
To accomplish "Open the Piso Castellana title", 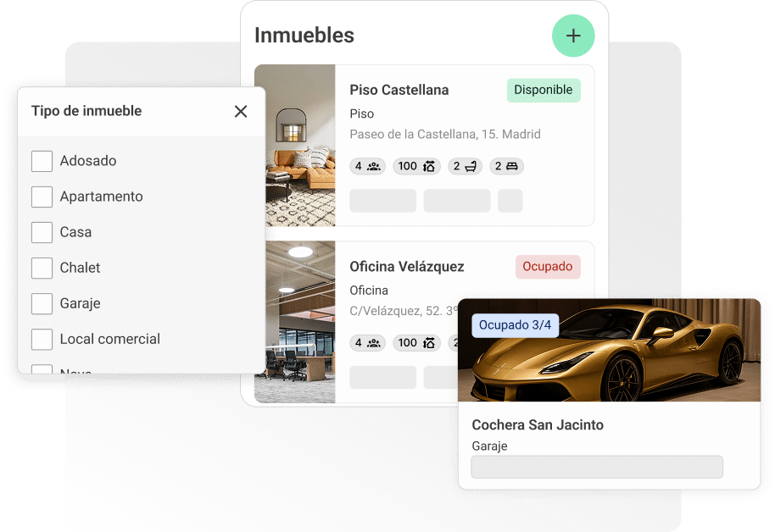I will pos(399,90).
